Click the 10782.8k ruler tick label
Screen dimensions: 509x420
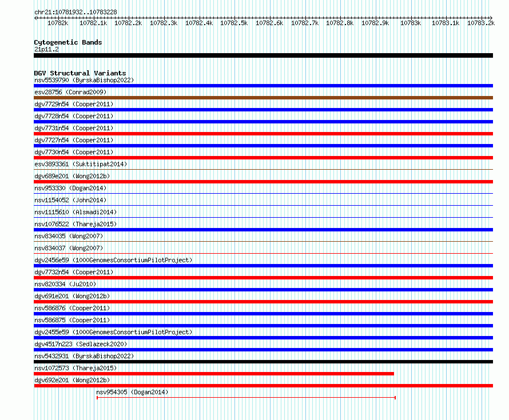[x=340, y=23]
